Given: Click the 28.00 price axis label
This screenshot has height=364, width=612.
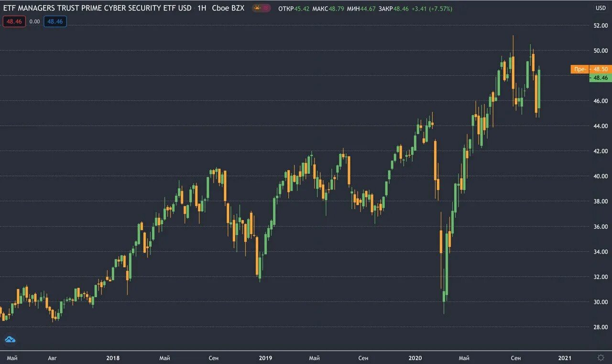Looking at the screenshot, I should pyautogui.click(x=600, y=327).
